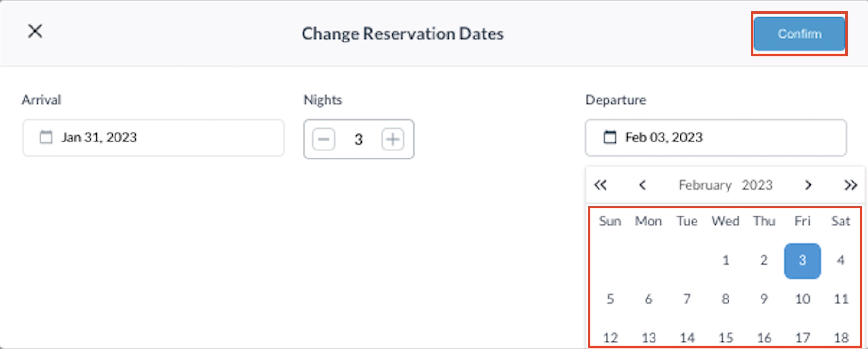Jump to next year in calendar
Viewport: 868px width, 349px height.
click(850, 185)
